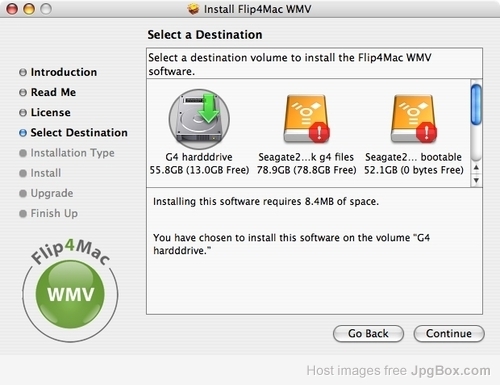The image size is (500, 385).
Task: Minimize the installer with yellow button
Action: (29, 9)
